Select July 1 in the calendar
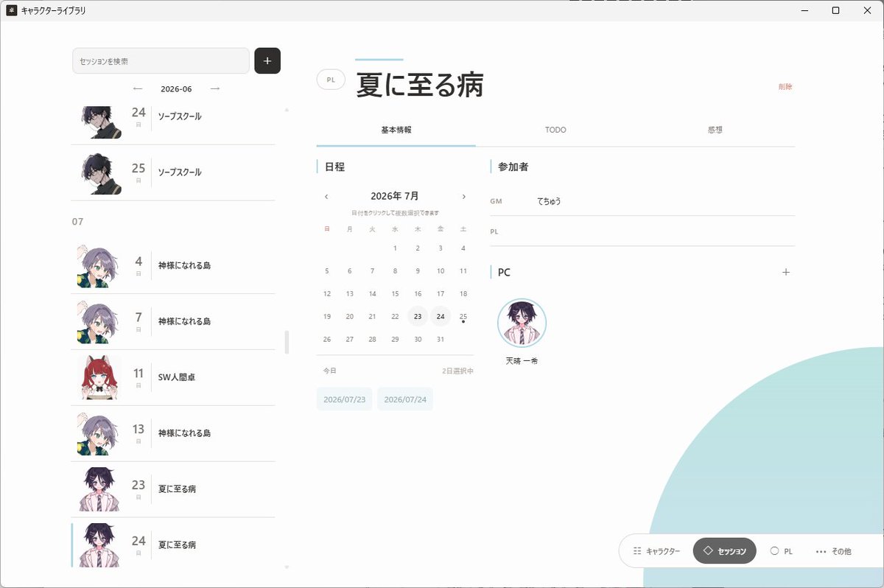This screenshot has height=588, width=884. [395, 248]
